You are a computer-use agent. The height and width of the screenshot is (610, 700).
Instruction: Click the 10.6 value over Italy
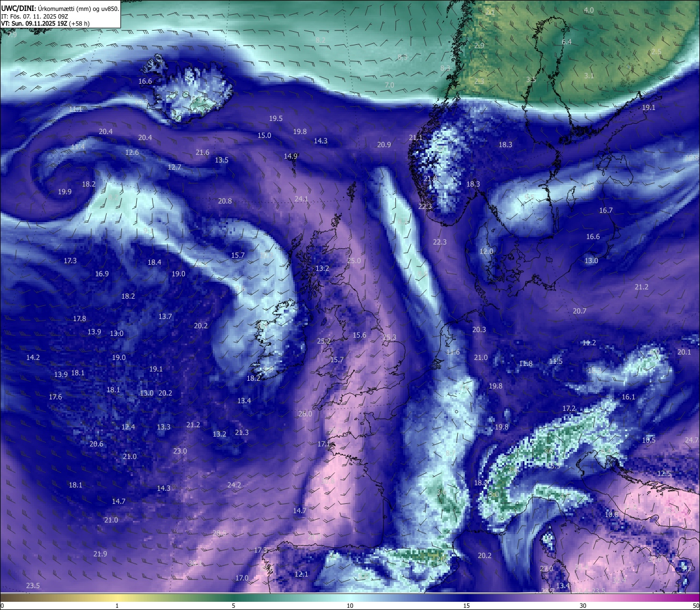611,514
